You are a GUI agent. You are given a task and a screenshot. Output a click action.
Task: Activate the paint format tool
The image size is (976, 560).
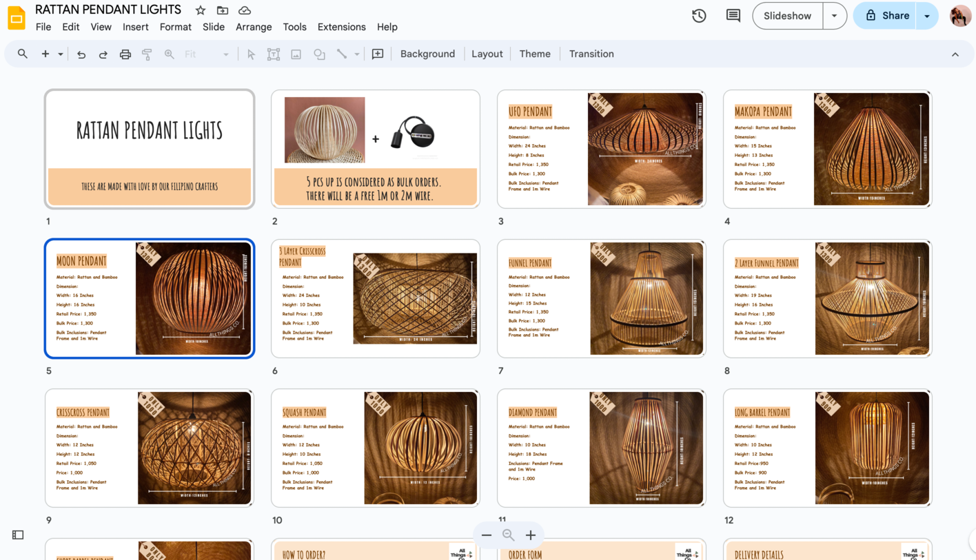click(147, 54)
